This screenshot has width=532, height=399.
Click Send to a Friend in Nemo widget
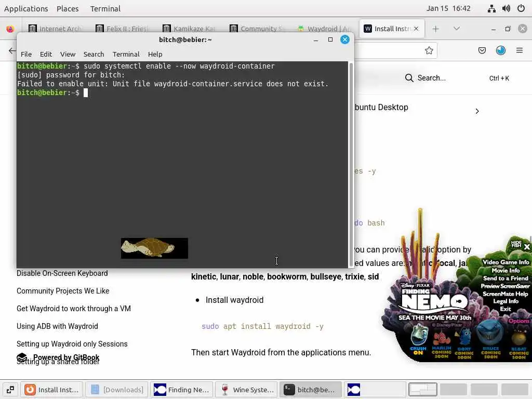pyautogui.click(x=506, y=278)
